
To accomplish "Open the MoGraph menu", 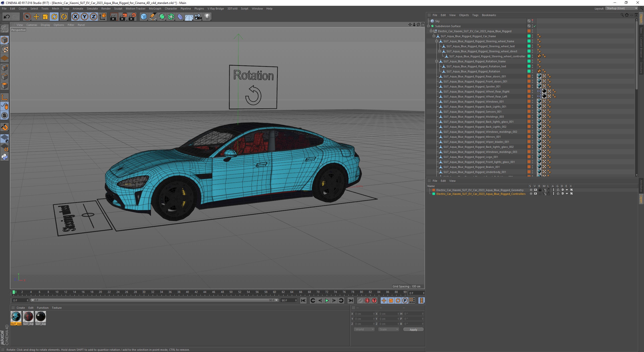I will pyautogui.click(x=155, y=9).
